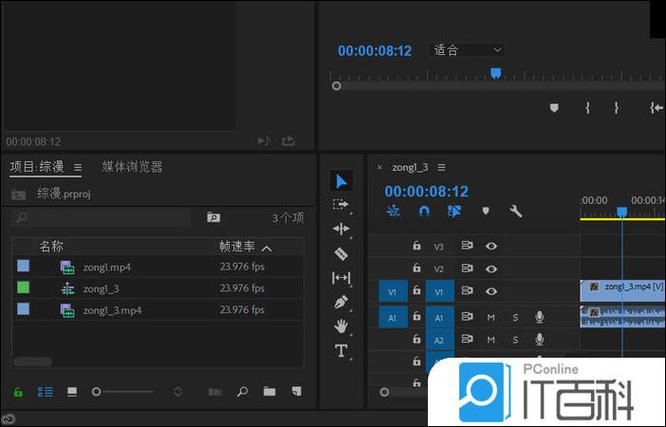Screen dimensions: 666x427
Task: Select the zong1.mp4 project item
Action: point(107,267)
